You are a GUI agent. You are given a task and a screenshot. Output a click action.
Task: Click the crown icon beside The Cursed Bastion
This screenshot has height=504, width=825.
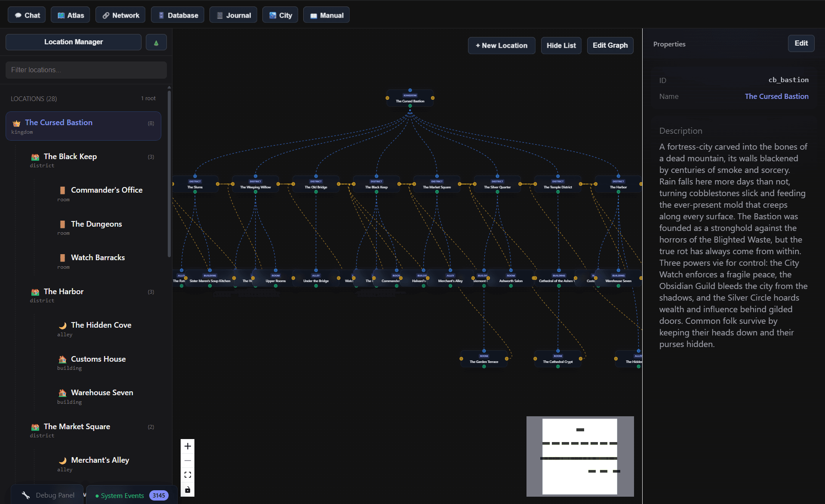[x=16, y=123]
